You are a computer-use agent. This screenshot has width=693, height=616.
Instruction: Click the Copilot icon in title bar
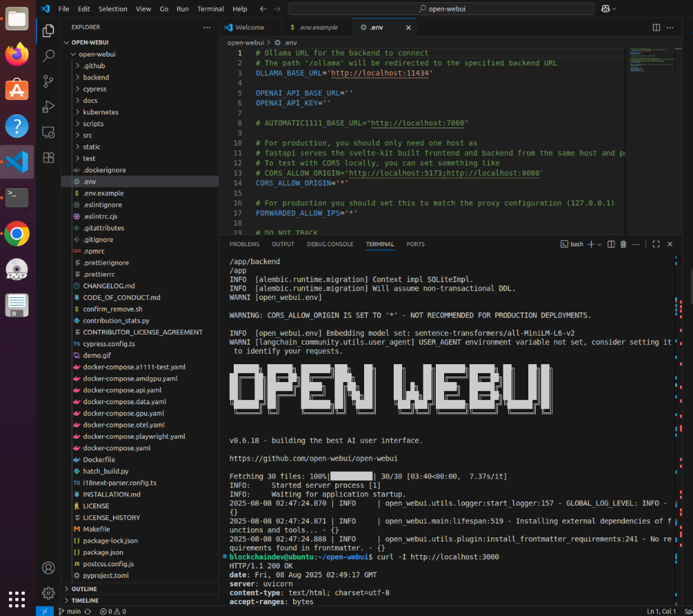[605, 9]
